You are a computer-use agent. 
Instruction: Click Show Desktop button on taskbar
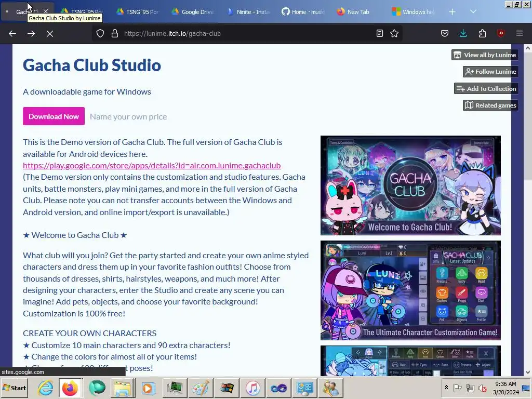click(x=526, y=388)
